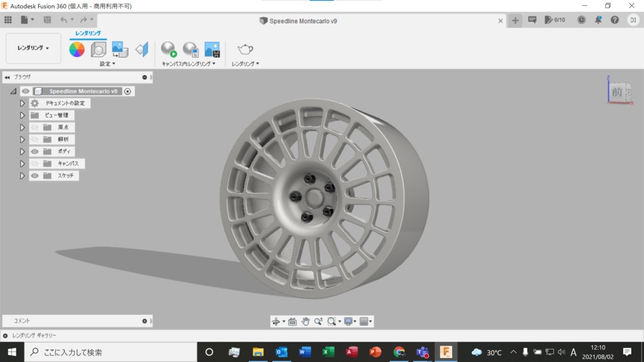Viewport: 644px width, 362px height.
Task: Open the Orbit navigation tool
Action: tap(275, 321)
